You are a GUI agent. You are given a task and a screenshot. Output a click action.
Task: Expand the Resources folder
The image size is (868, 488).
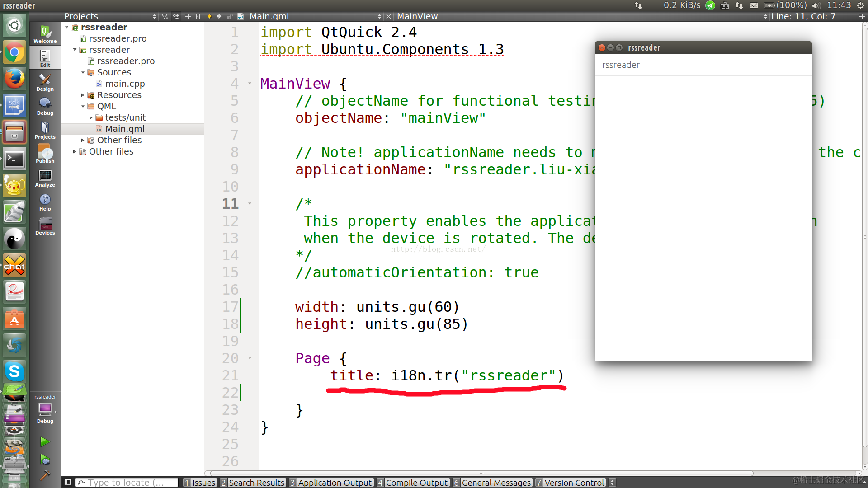pos(83,95)
